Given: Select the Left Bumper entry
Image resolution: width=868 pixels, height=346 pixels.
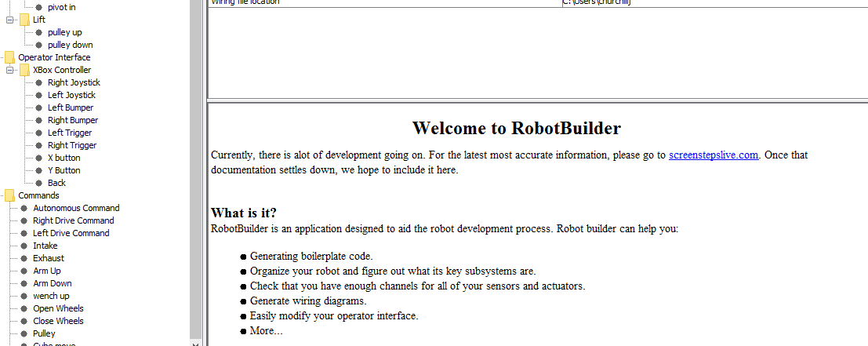Looking at the screenshot, I should coord(71,108).
